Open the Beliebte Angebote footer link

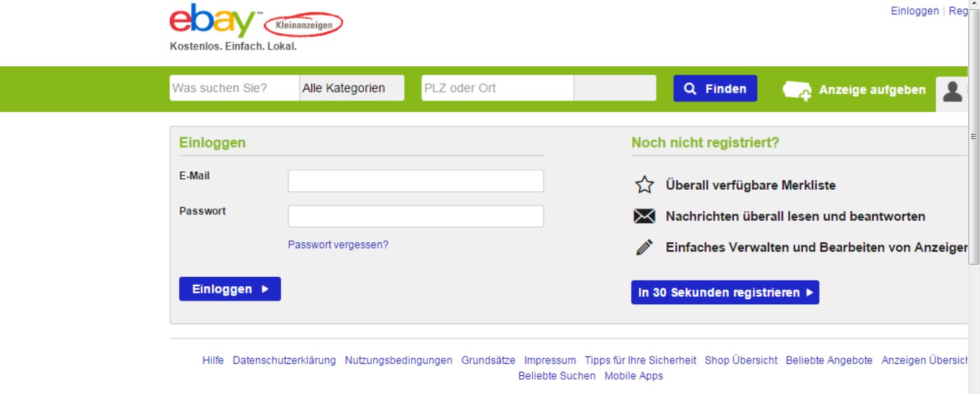click(x=829, y=360)
